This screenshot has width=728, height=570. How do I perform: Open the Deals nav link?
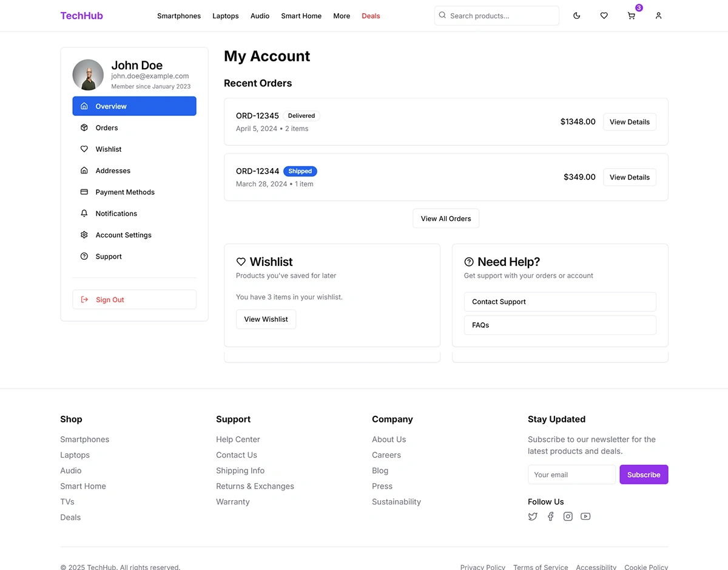(x=371, y=16)
